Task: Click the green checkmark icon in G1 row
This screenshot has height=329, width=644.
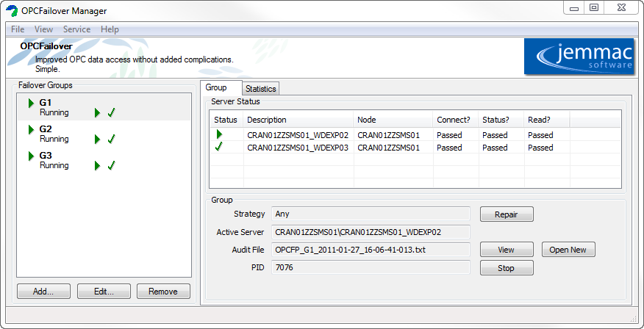Action: 112,113
